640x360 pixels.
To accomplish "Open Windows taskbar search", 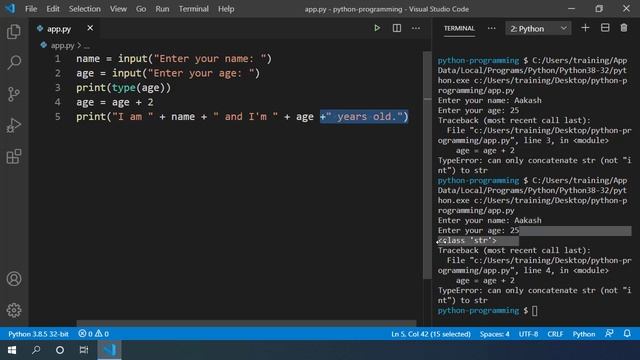I will (36, 350).
